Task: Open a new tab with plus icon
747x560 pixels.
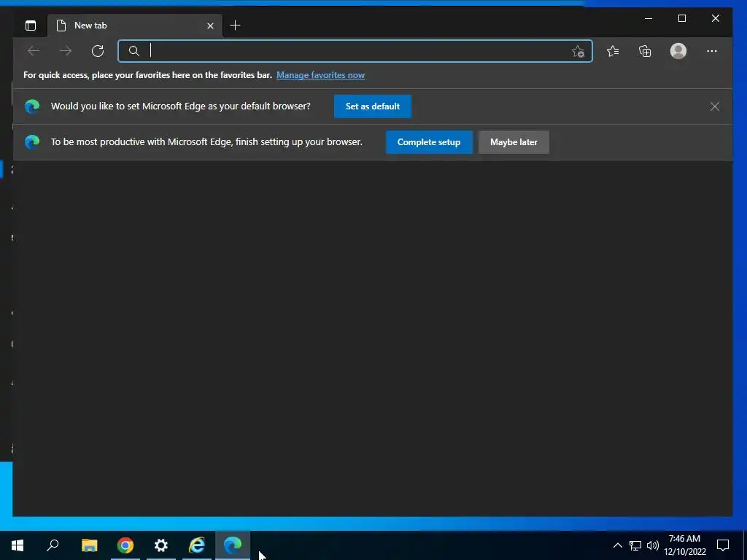Action: [235, 26]
